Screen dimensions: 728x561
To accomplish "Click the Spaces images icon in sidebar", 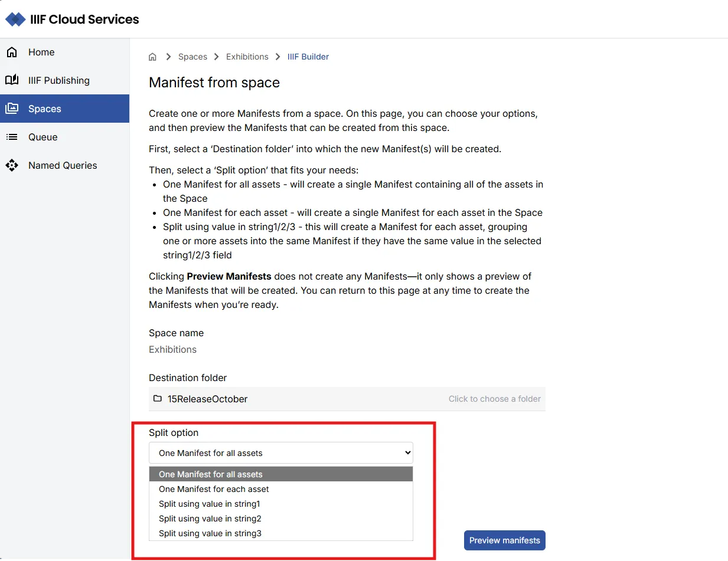I will tap(12, 109).
